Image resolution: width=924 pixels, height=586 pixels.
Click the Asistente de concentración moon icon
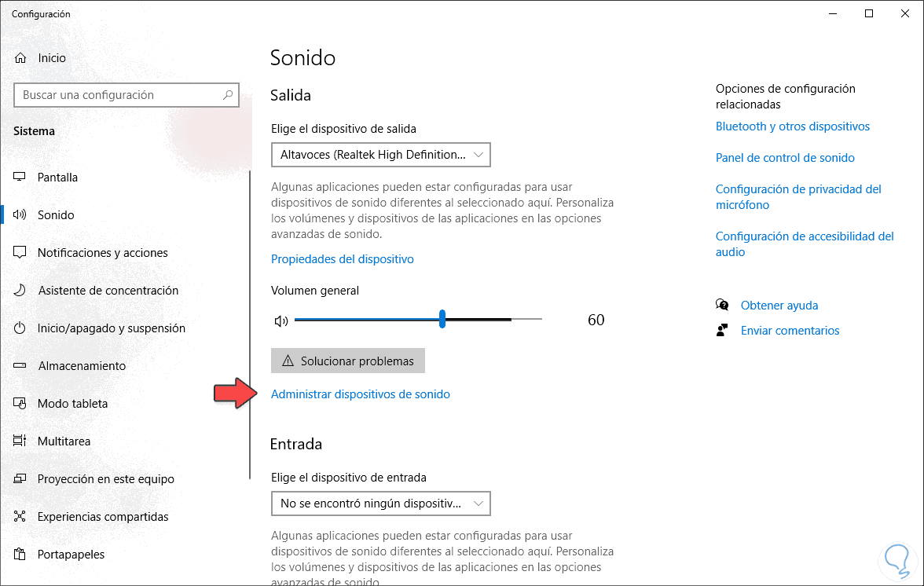tap(20, 291)
